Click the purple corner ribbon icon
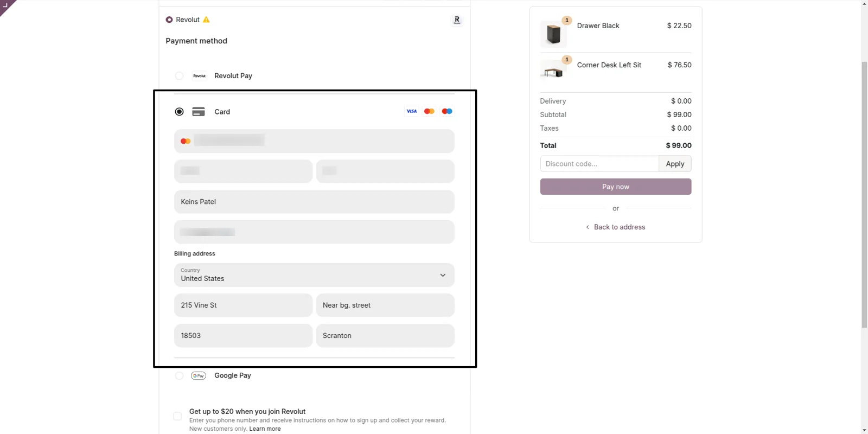The width and height of the screenshot is (868, 434). (x=7, y=7)
